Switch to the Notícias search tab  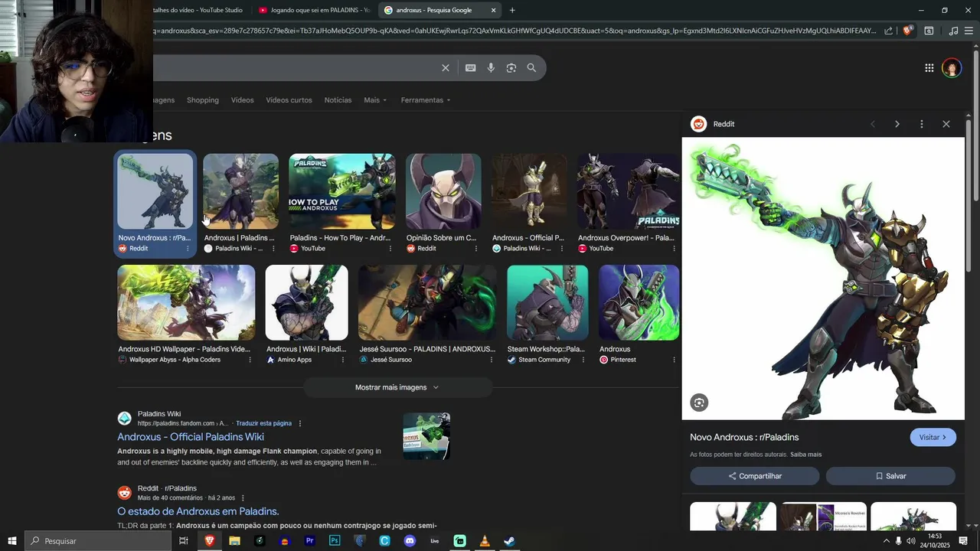[338, 100]
